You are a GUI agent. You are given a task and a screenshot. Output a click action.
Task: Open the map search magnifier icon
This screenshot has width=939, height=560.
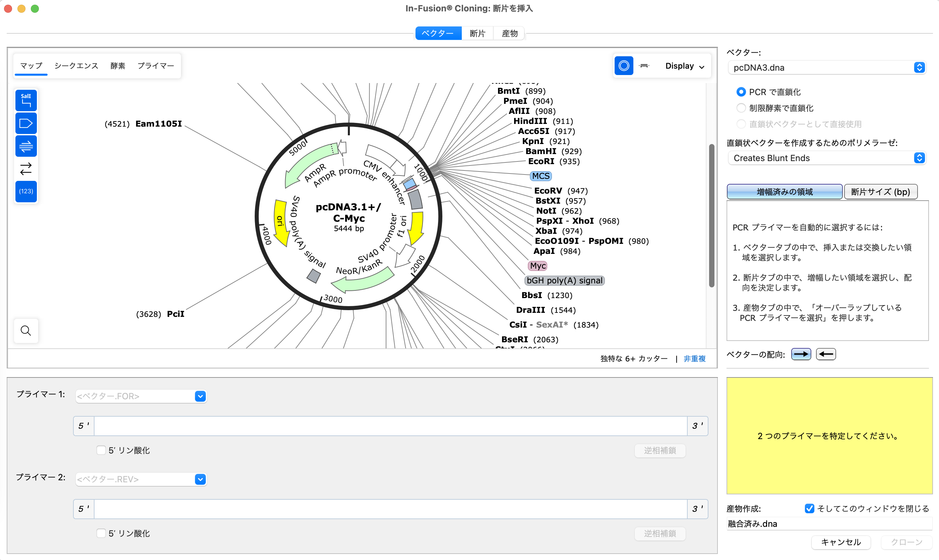26,331
